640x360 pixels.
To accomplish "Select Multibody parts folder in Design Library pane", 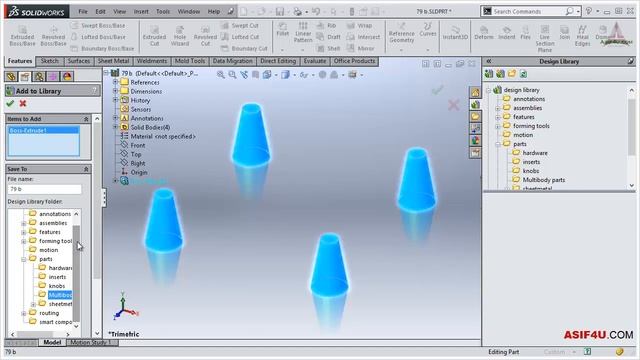I will coord(544,180).
